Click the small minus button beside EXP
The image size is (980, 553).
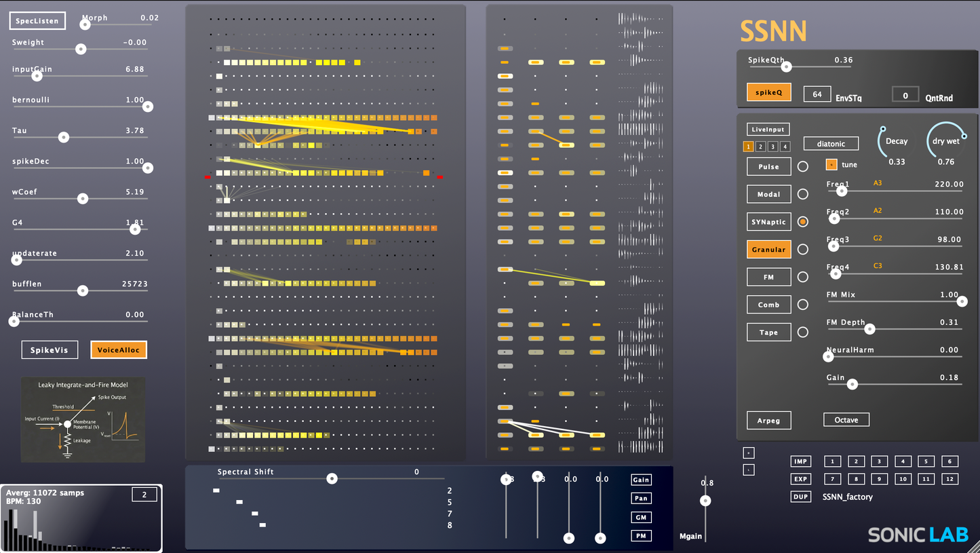point(749,470)
